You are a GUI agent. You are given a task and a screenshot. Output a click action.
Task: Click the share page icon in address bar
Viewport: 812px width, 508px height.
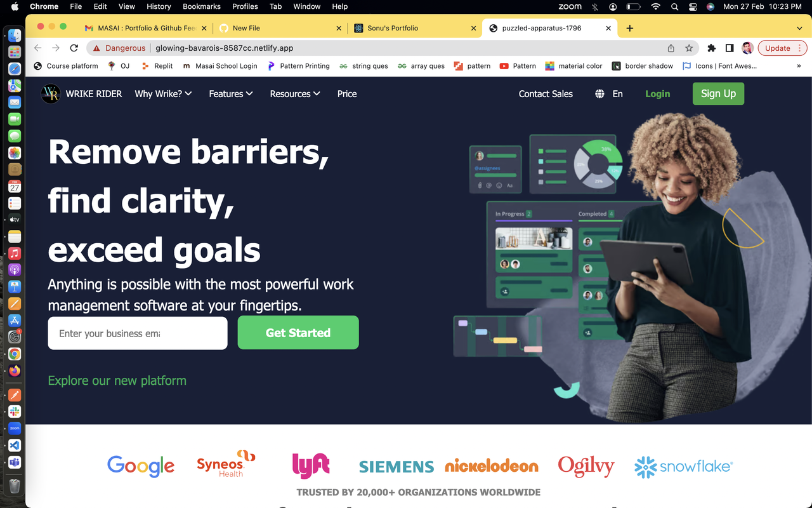tap(671, 48)
